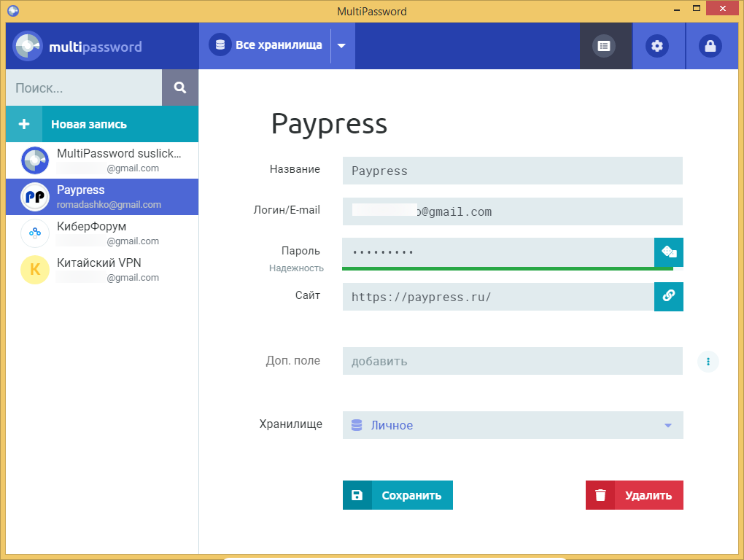Click the Paypress heading title
Screen dimensions: 744x560
click(x=329, y=125)
